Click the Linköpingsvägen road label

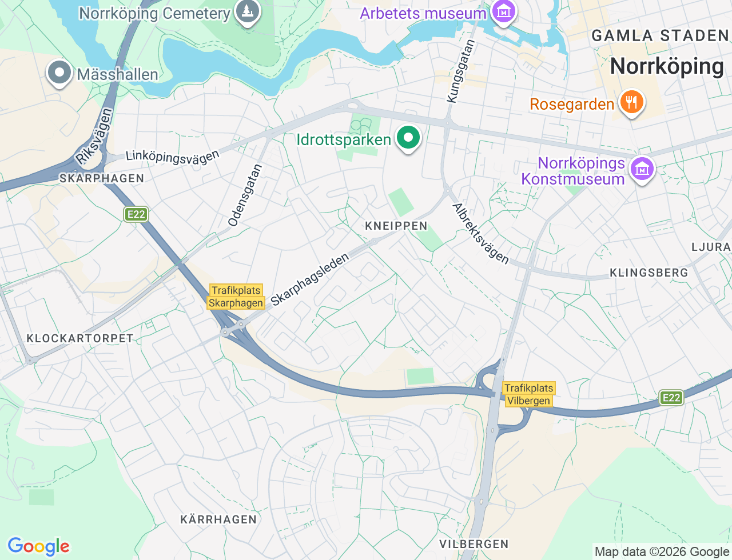(172, 155)
